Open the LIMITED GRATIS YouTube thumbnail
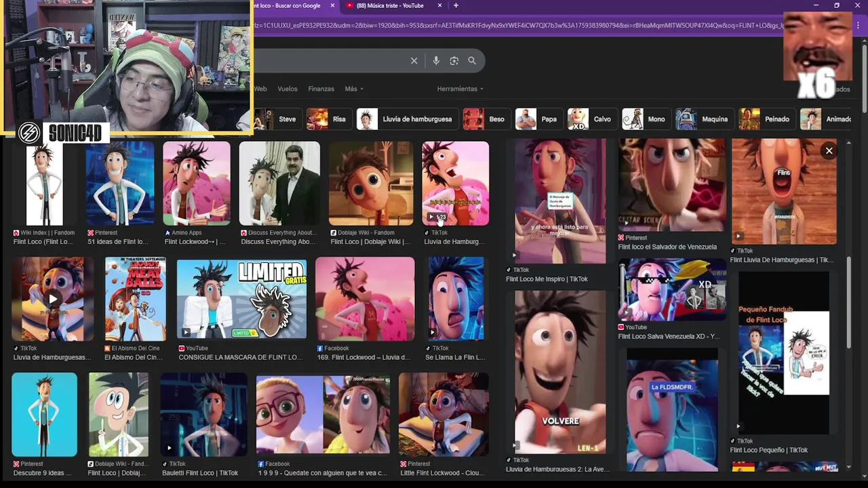This screenshot has height=488, width=868. [x=241, y=298]
